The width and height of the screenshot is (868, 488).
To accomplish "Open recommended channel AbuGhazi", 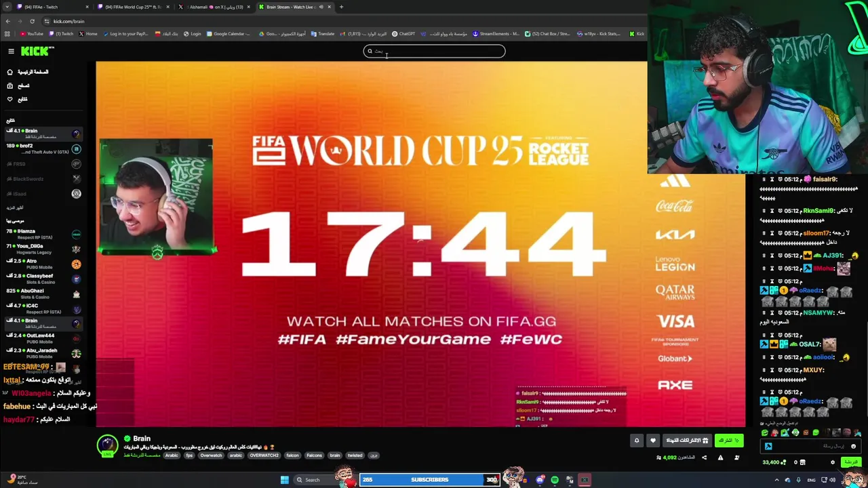I will pyautogui.click(x=43, y=293).
